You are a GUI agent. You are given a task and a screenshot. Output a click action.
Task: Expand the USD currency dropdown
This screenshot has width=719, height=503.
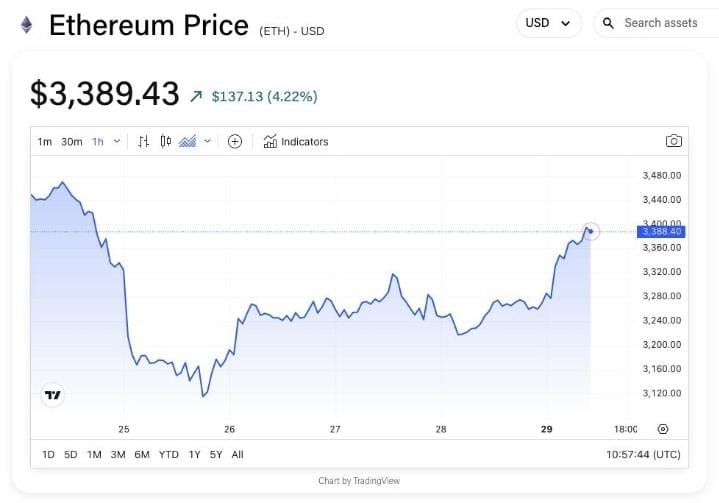pos(549,23)
